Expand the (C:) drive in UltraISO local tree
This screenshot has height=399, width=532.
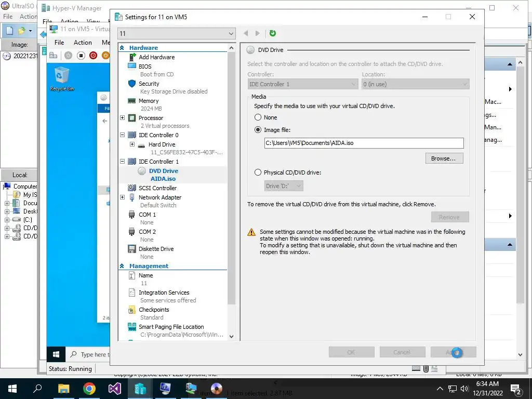[7, 220]
